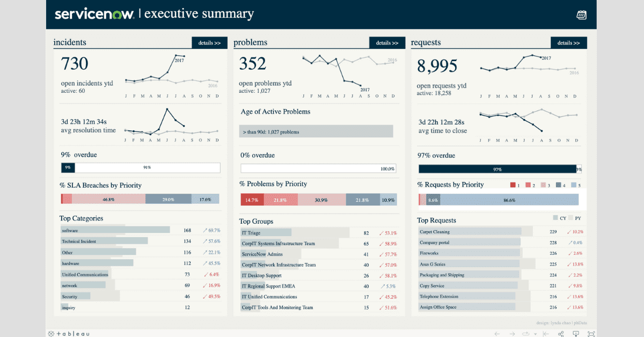Click the Download icon in the bottom toolbar
The height and width of the screenshot is (337, 644).
click(x=576, y=334)
